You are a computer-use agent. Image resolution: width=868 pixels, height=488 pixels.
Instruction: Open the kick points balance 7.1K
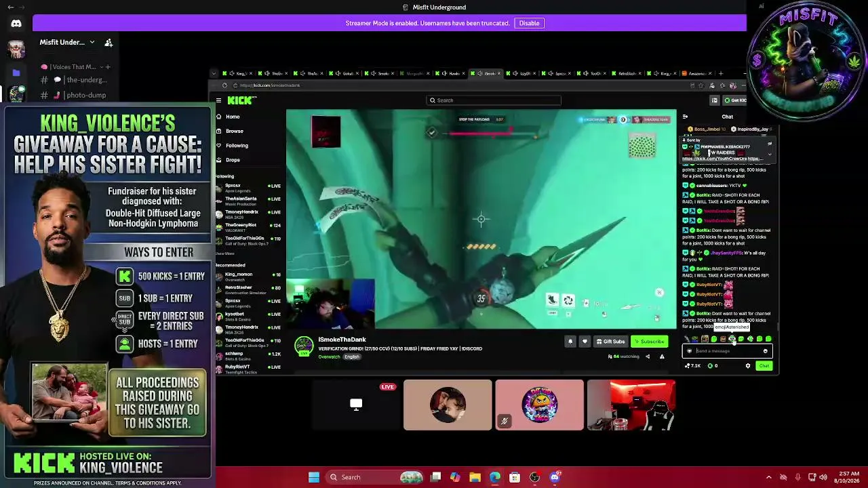tap(693, 366)
